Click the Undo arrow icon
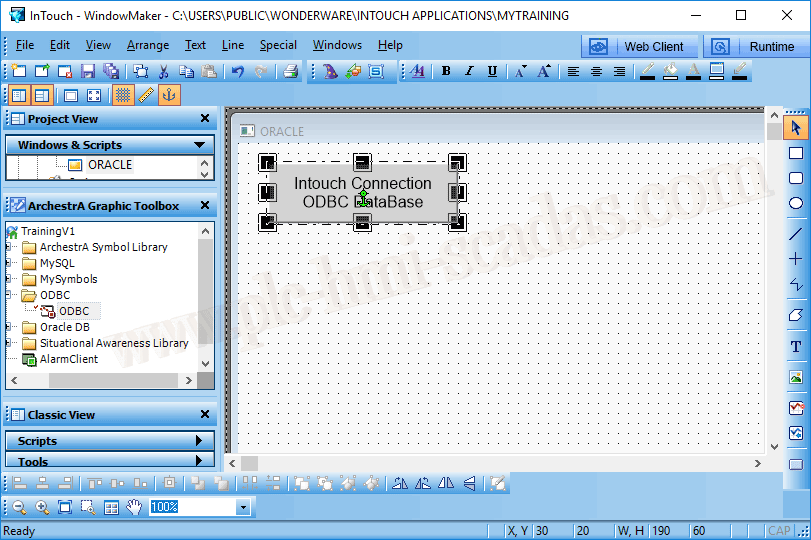 pyautogui.click(x=238, y=71)
